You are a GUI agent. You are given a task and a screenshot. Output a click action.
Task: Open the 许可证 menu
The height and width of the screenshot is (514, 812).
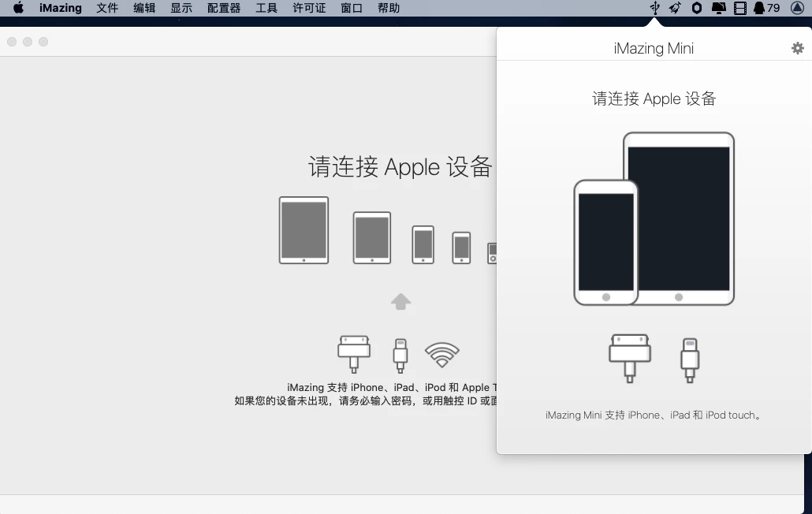309,8
